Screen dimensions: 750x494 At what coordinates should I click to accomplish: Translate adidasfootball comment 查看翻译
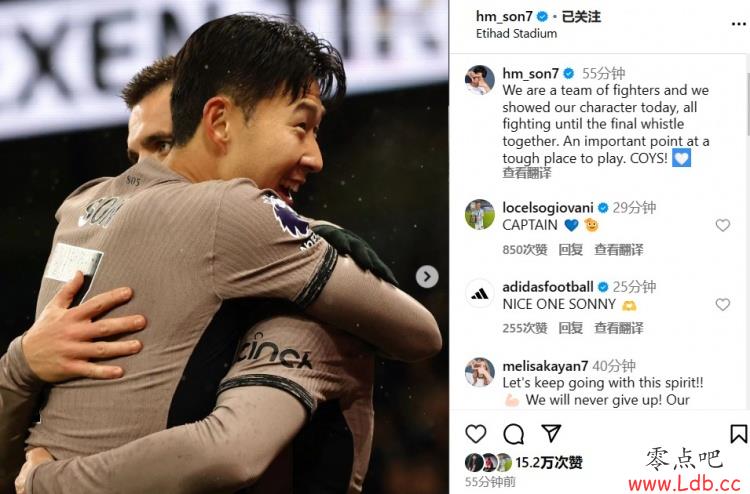click(x=618, y=328)
